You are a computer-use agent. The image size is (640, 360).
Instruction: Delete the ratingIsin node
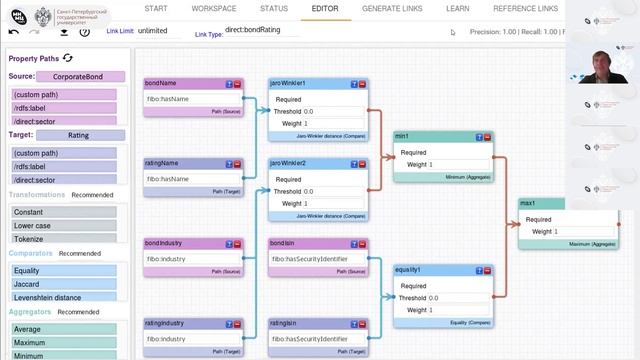(x=362, y=324)
